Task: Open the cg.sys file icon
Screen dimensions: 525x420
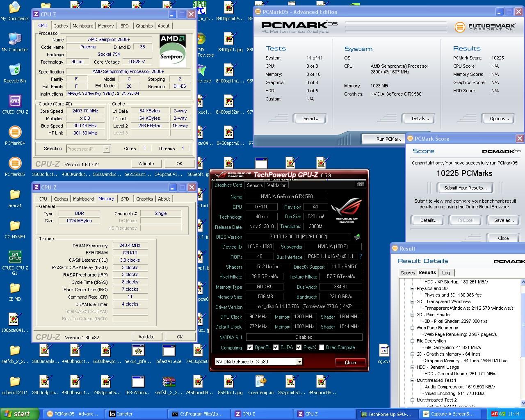Action: coord(384,353)
